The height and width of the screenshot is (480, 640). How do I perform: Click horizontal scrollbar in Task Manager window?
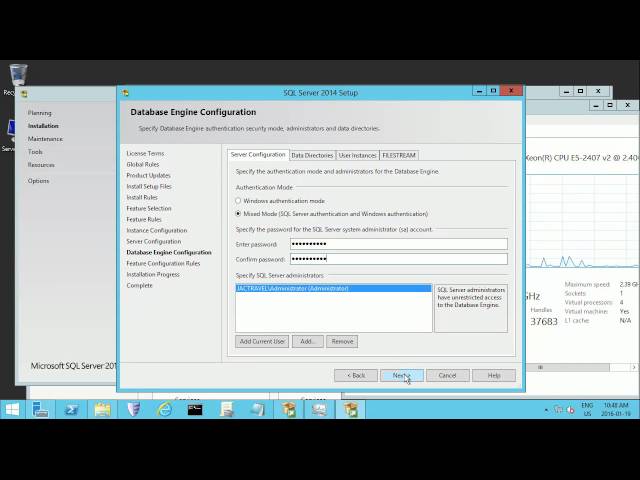click(x=568, y=367)
